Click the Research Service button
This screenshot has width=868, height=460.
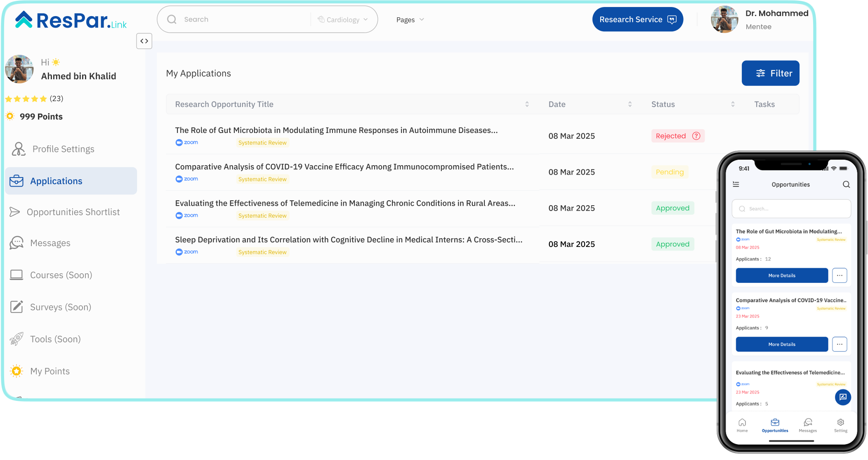(637, 19)
